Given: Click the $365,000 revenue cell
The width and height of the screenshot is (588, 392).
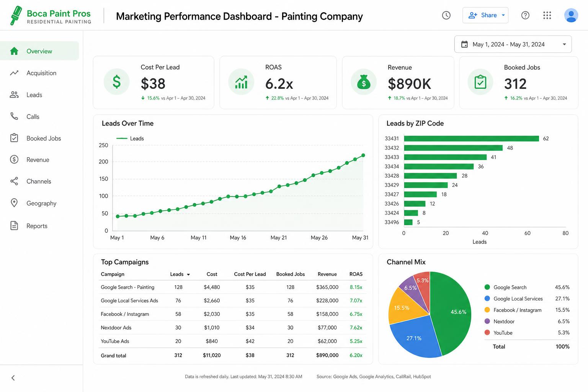Looking at the screenshot, I should 327,287.
